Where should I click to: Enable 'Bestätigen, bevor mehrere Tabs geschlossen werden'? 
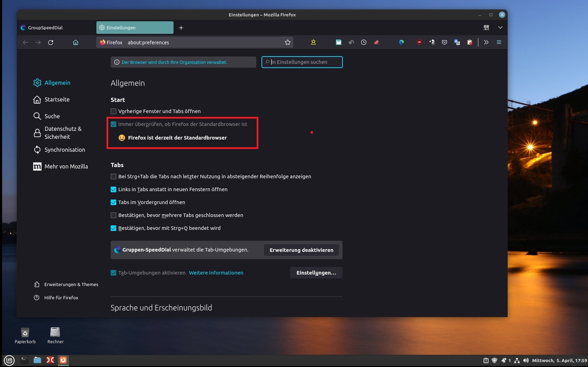pyautogui.click(x=113, y=215)
